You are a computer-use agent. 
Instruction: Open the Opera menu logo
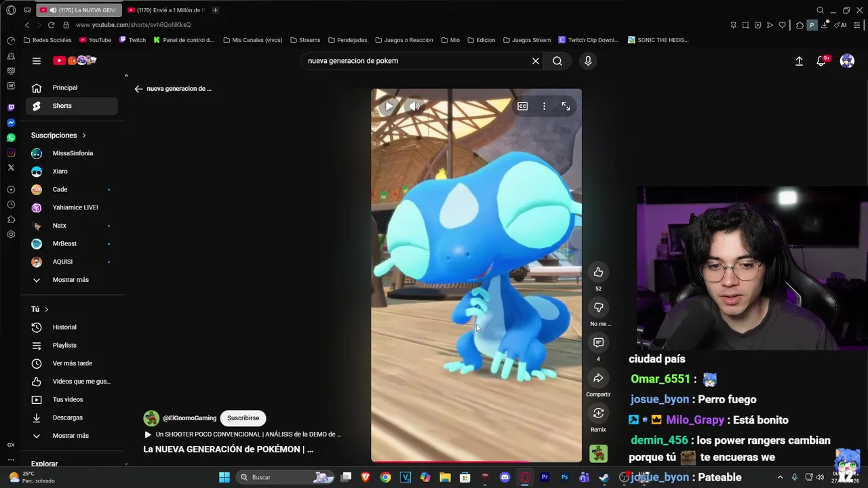(11, 10)
